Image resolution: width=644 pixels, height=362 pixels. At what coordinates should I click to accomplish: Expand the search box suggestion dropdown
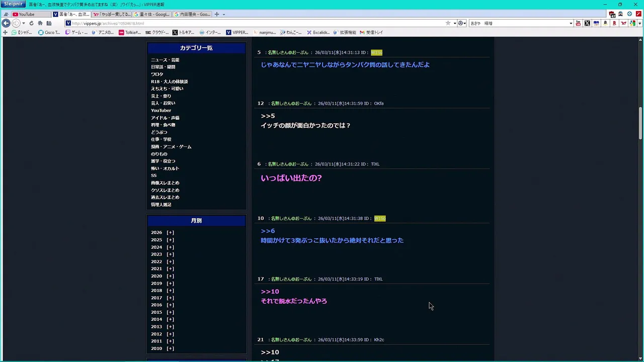(571, 23)
